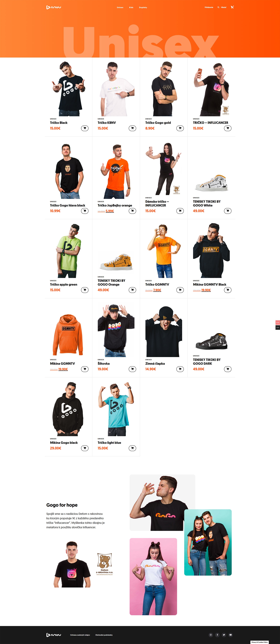The height and width of the screenshot is (644, 280).
Task: Click Prihlásenie login link
Action: [209, 7]
